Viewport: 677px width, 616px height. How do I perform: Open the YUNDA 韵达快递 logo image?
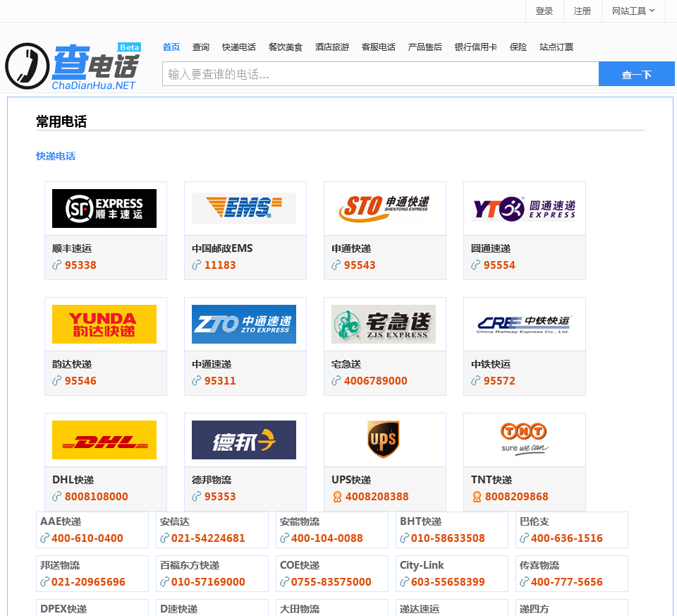[x=104, y=324]
